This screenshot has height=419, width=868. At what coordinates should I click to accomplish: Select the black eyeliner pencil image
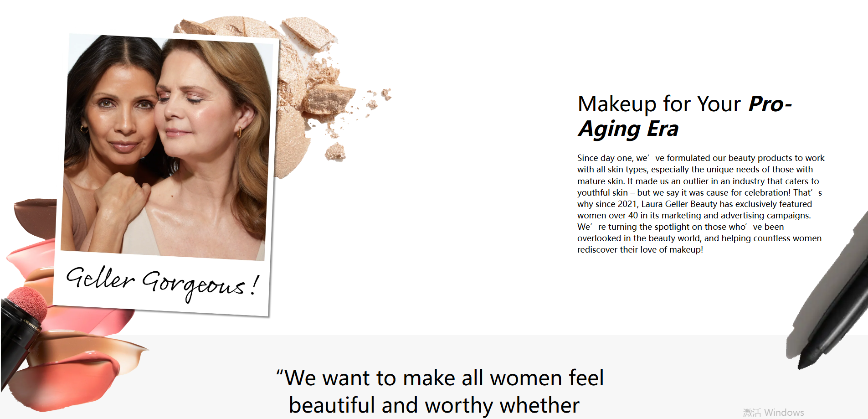click(x=827, y=292)
